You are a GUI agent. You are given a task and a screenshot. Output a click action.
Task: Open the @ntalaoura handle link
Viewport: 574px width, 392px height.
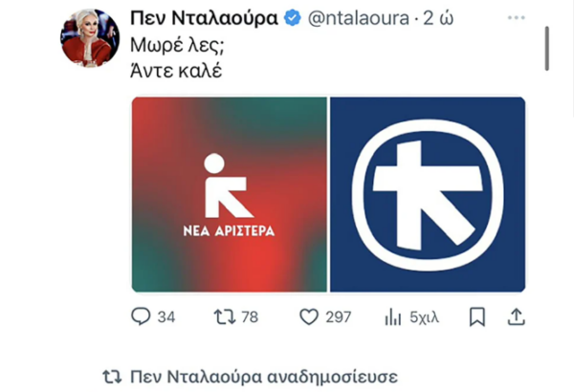[359, 18]
